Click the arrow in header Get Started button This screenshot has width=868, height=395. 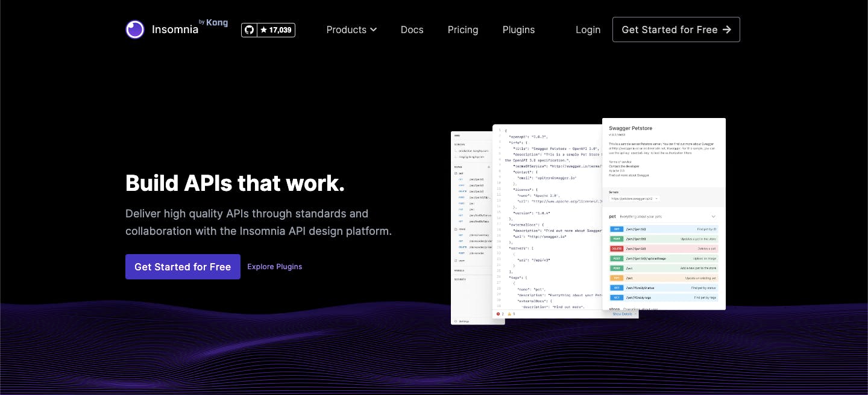726,30
